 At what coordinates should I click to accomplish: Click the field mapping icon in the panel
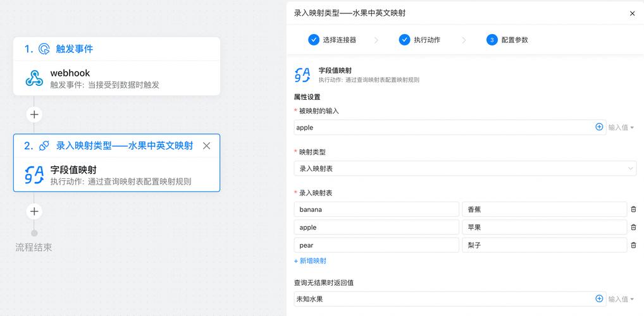302,75
